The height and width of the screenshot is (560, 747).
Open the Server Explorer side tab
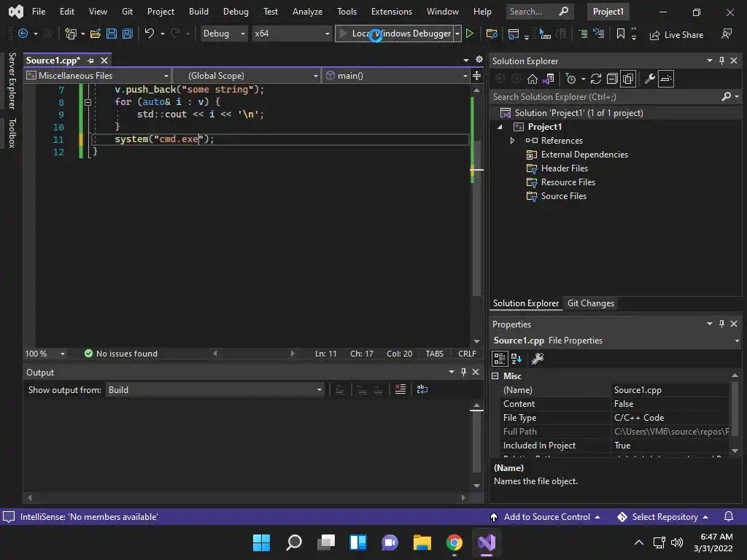tap(12, 81)
